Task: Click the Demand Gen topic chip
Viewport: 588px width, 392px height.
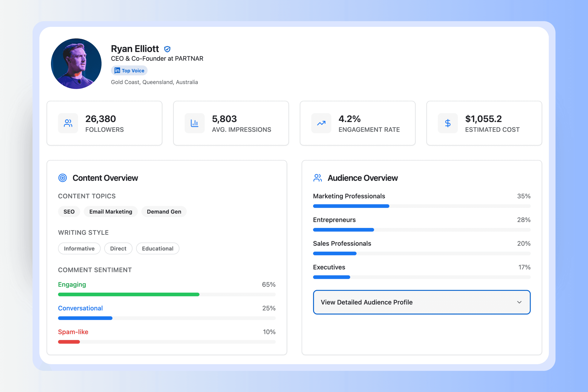Action: [x=164, y=211]
